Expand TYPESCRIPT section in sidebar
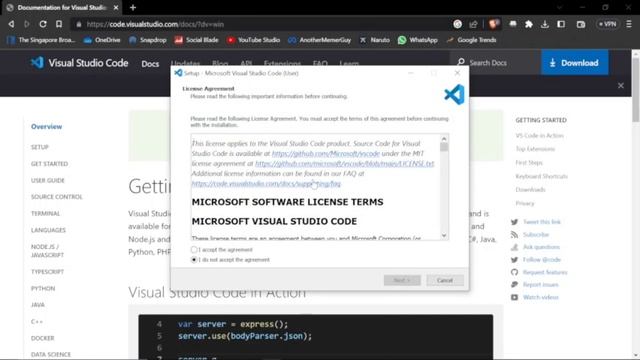The height and width of the screenshot is (360, 640). (x=47, y=272)
